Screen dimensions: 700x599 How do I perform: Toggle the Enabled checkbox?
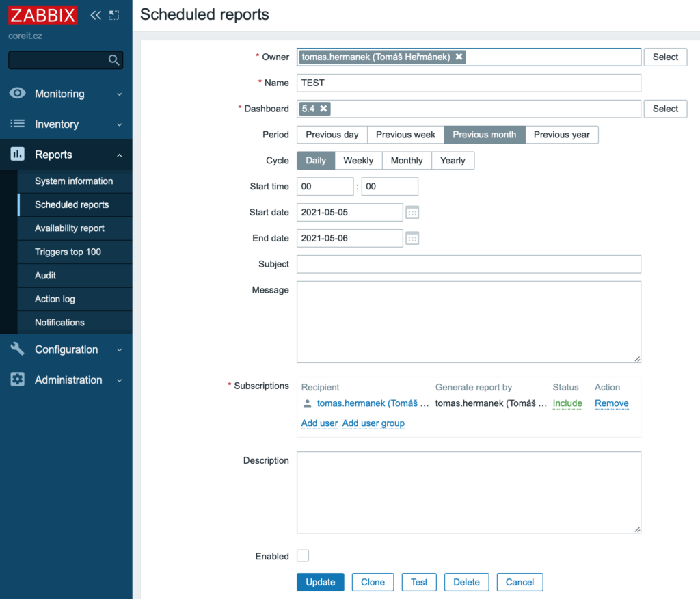coord(303,556)
